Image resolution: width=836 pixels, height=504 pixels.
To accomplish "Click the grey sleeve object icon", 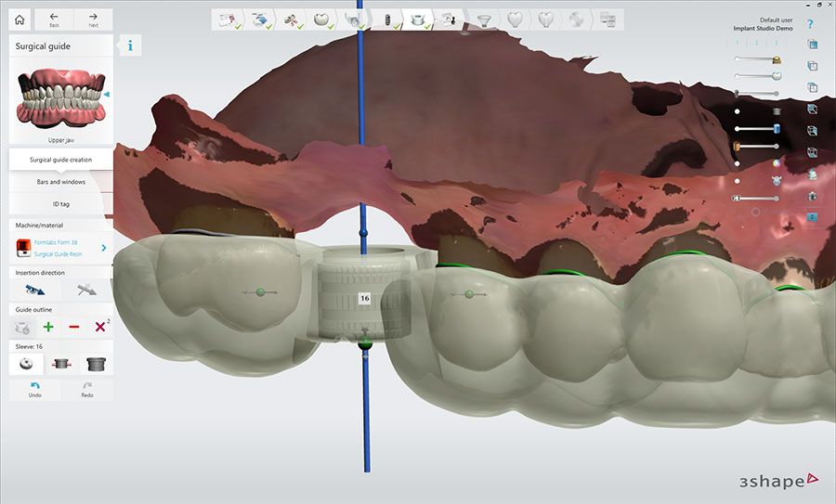I will click(x=777, y=111).
